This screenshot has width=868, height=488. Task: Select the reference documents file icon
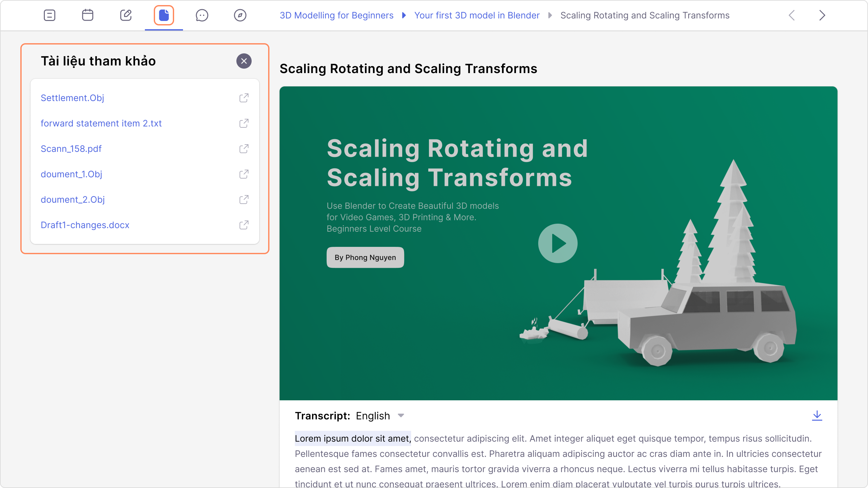click(x=164, y=15)
